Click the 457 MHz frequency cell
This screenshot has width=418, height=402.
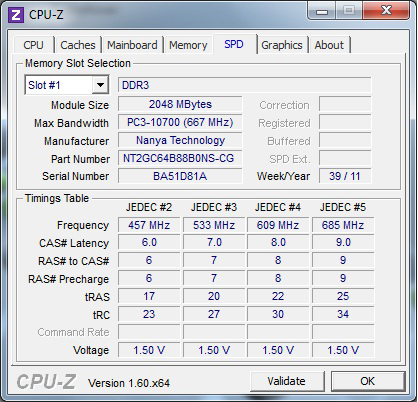coord(149,225)
